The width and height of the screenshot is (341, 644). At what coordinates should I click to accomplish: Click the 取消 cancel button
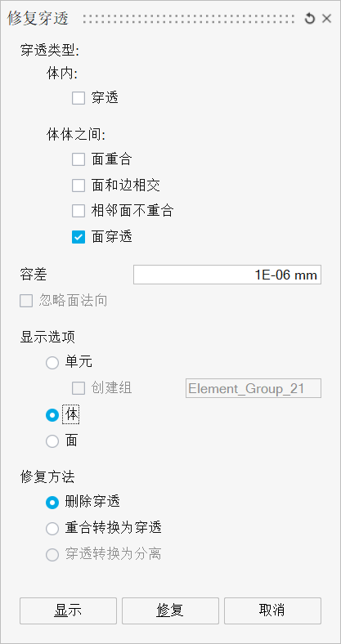(272, 610)
